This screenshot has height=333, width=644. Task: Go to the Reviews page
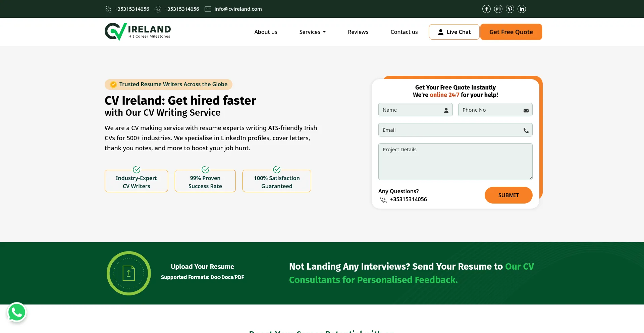point(358,32)
